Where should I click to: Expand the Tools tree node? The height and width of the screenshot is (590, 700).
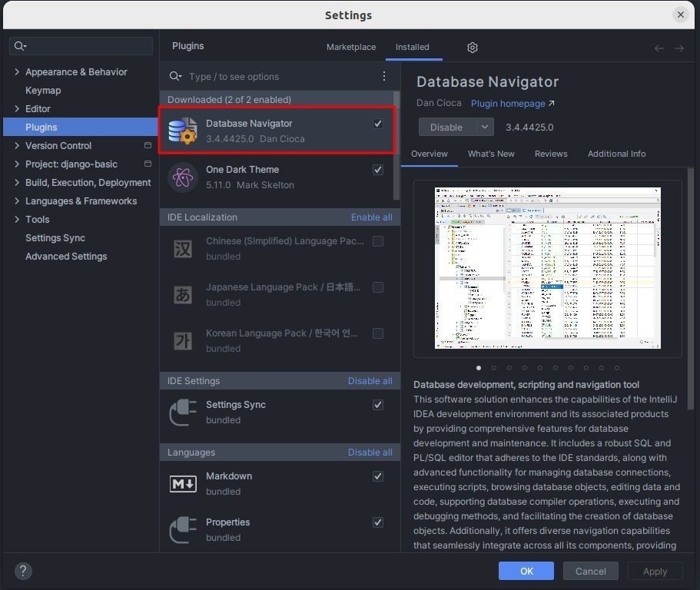pyautogui.click(x=17, y=219)
